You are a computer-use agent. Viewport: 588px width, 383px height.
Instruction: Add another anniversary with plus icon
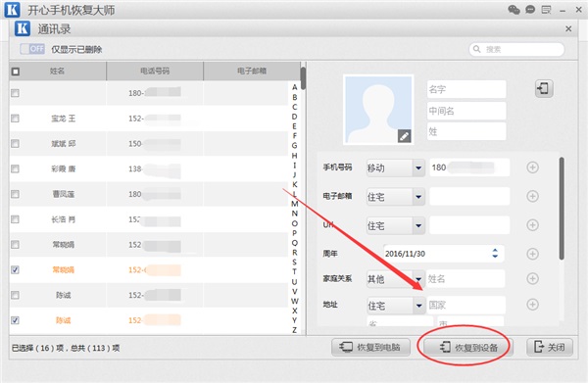point(532,254)
